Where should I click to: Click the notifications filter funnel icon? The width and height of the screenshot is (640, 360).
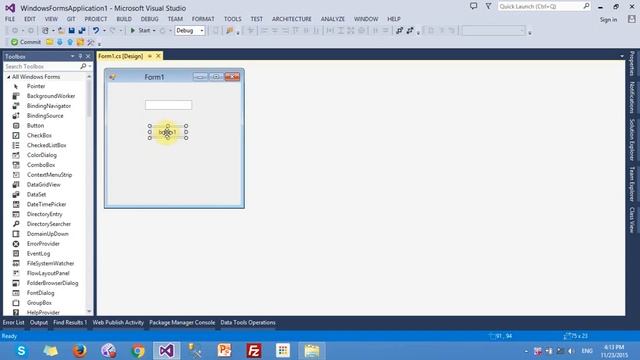[x=488, y=6]
